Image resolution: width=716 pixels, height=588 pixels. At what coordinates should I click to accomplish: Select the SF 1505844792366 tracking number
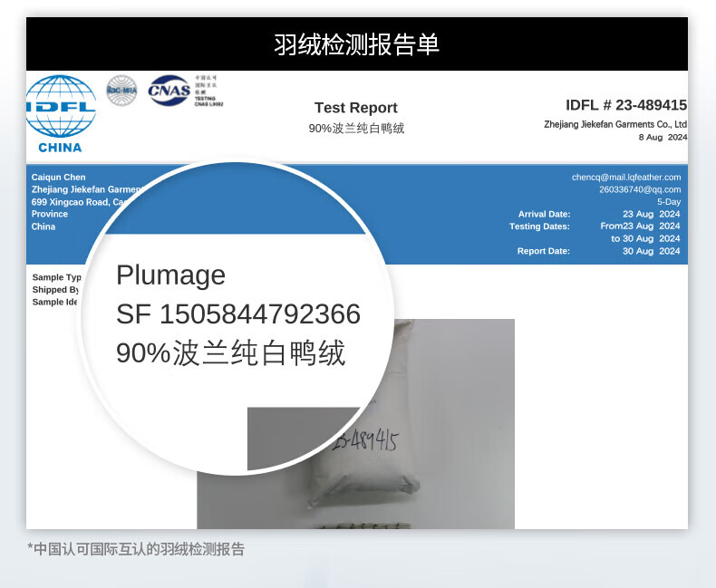point(237,314)
